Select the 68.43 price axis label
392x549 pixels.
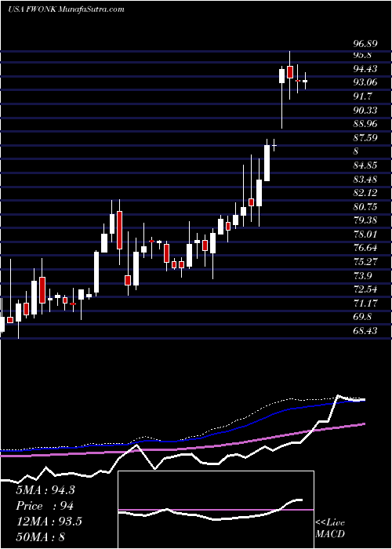[365, 330]
